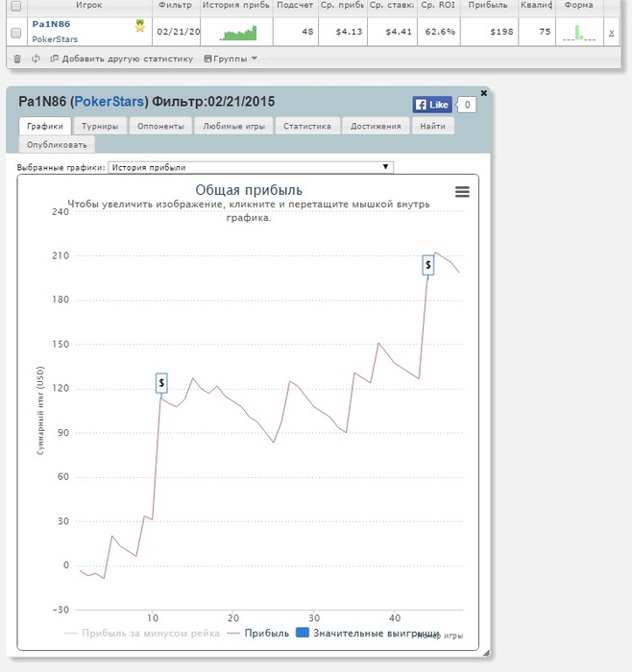The image size is (632, 672).
Task: Open the 'Оппоненты' tab
Action: [x=160, y=126]
